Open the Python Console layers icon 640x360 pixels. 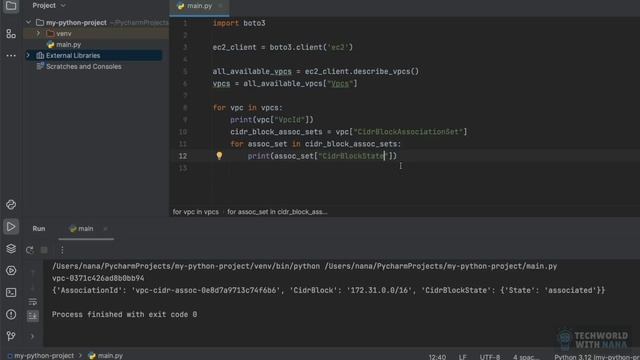point(11,249)
